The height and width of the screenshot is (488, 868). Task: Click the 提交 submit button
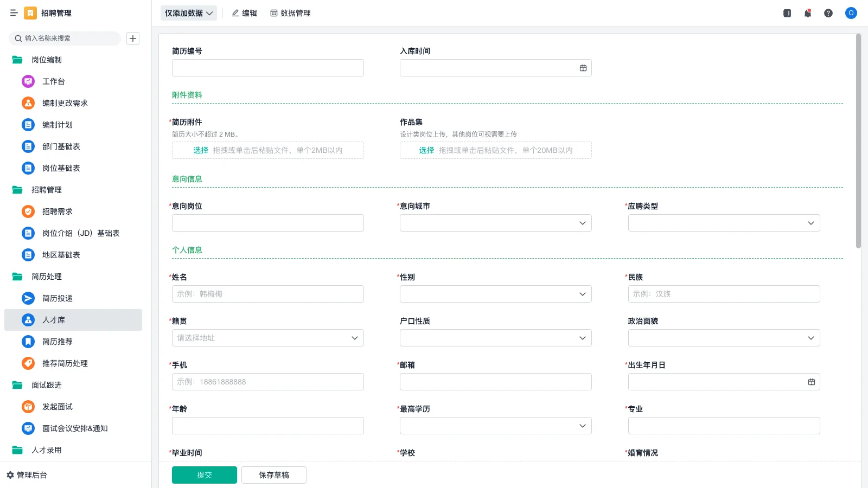[205, 474]
